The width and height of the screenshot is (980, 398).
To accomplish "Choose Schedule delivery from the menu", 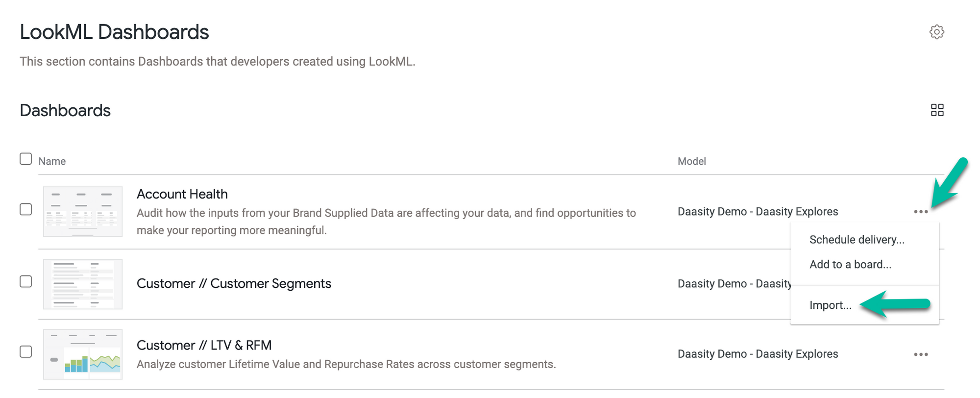I will [x=857, y=240].
